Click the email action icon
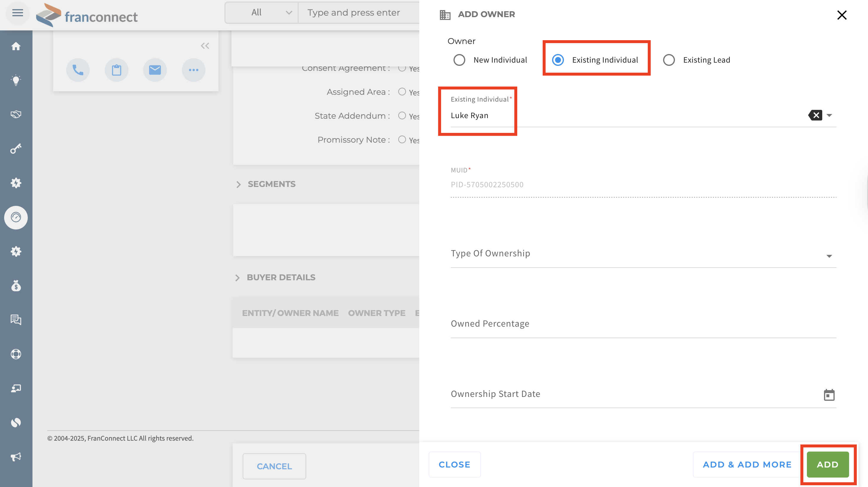Screen dimensions: 868x487 (x=155, y=70)
